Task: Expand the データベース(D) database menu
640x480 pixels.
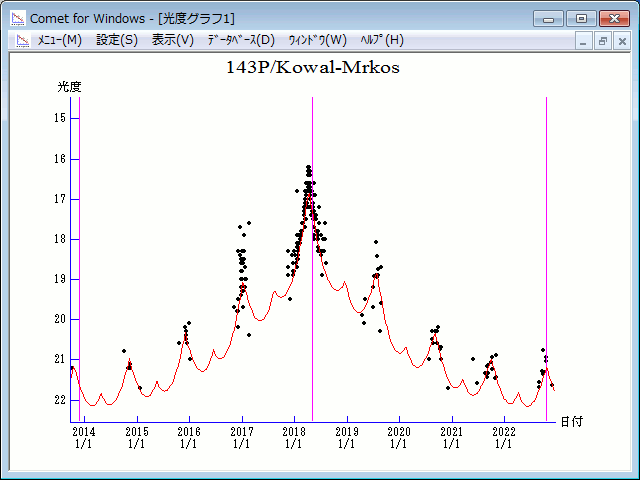Action: click(240, 40)
